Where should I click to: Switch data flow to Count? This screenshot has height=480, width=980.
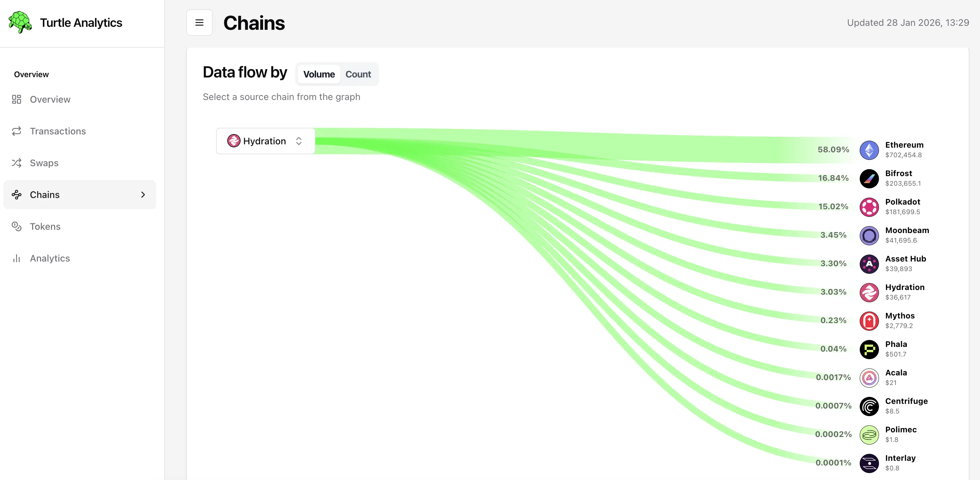pos(358,74)
